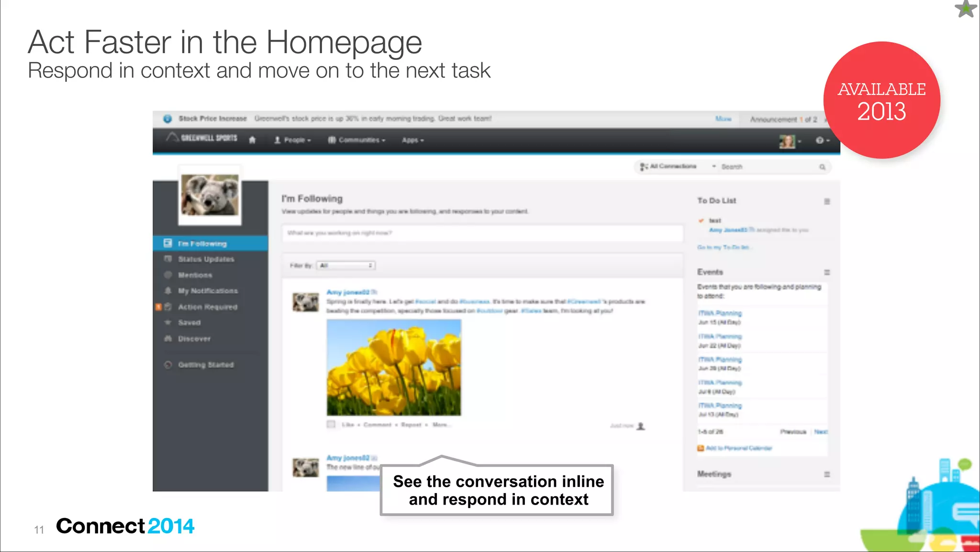Click the koala profile photo
Screen dimensions: 980x552
[x=210, y=195]
